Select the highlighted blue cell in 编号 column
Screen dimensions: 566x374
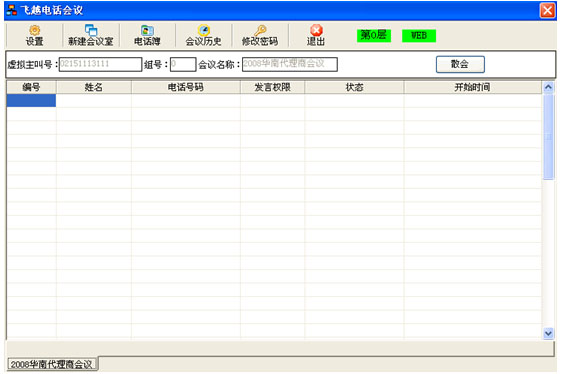(31, 100)
